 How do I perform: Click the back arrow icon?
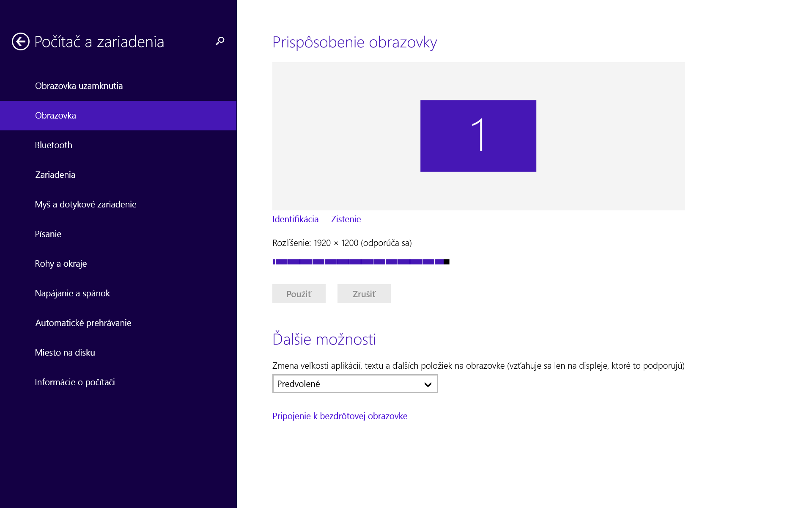(21, 41)
